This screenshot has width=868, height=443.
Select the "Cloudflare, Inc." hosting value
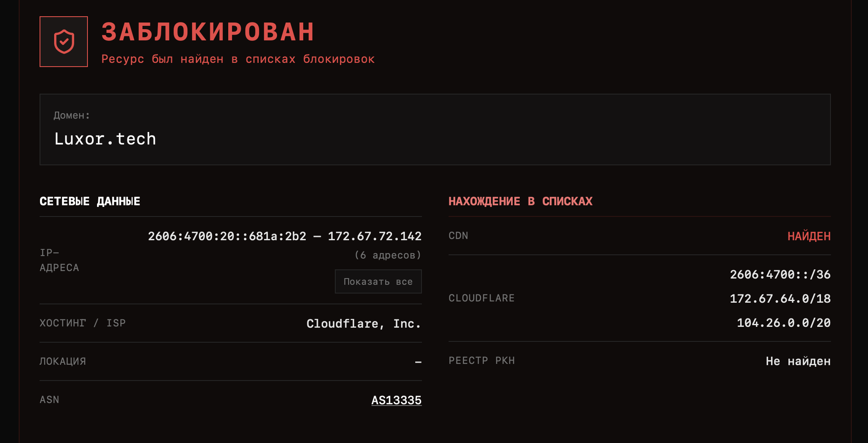coord(364,324)
